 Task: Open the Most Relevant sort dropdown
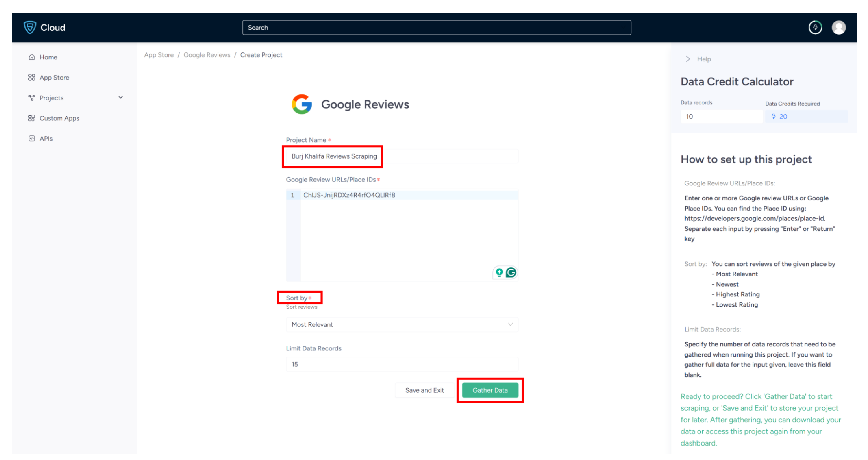click(402, 324)
